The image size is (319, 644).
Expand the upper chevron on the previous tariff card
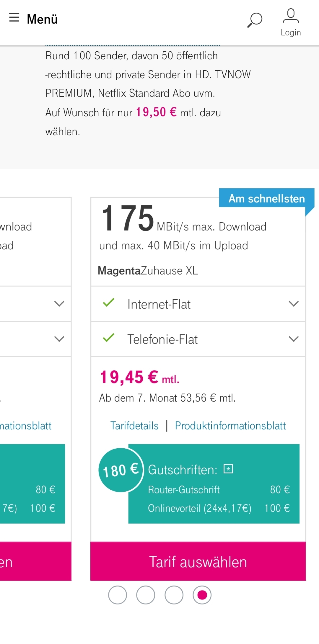[59, 304]
